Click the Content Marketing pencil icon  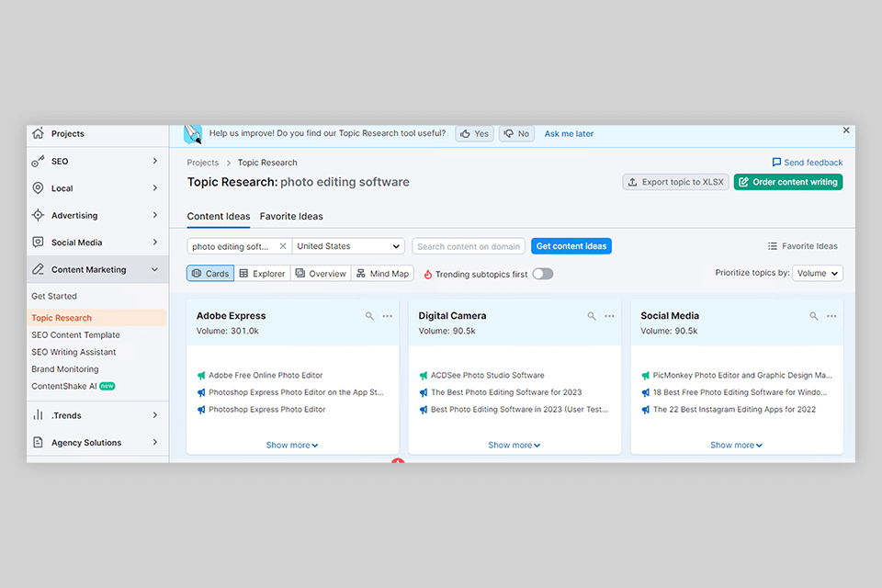point(38,269)
